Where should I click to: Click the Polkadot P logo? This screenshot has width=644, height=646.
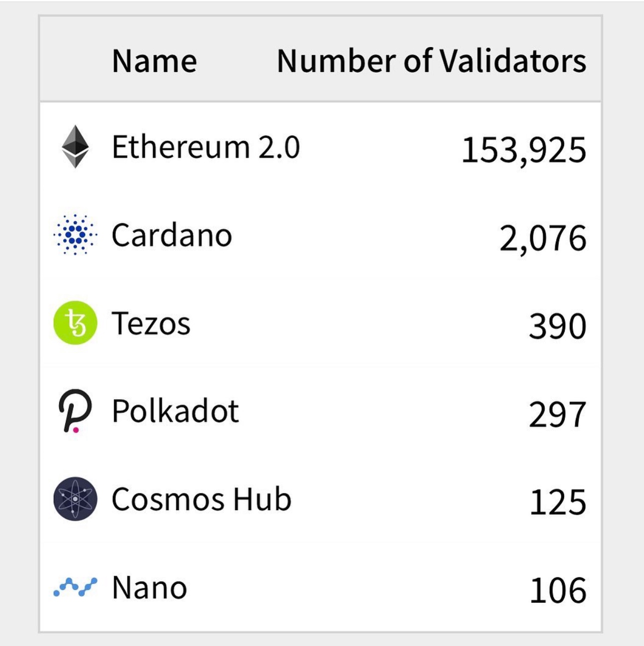[75, 411]
